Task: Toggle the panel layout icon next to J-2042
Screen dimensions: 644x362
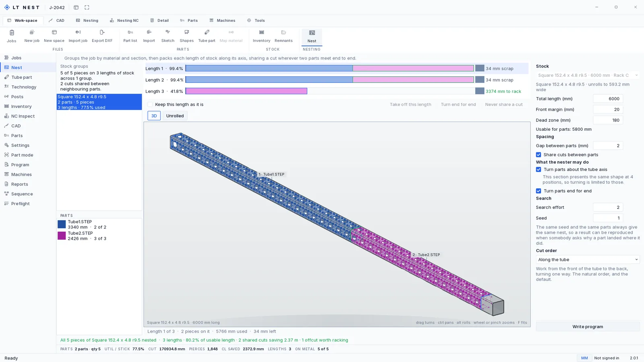Action: click(x=76, y=7)
